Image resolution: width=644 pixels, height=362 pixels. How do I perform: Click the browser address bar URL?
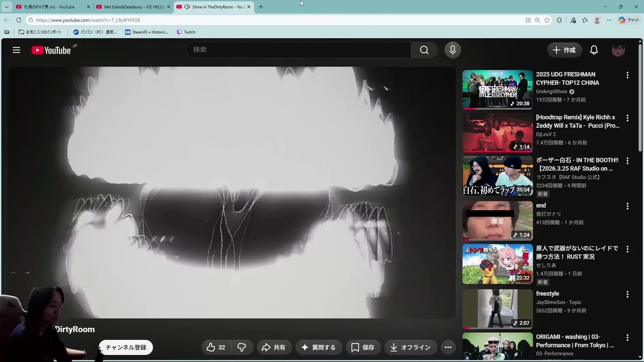(272, 20)
